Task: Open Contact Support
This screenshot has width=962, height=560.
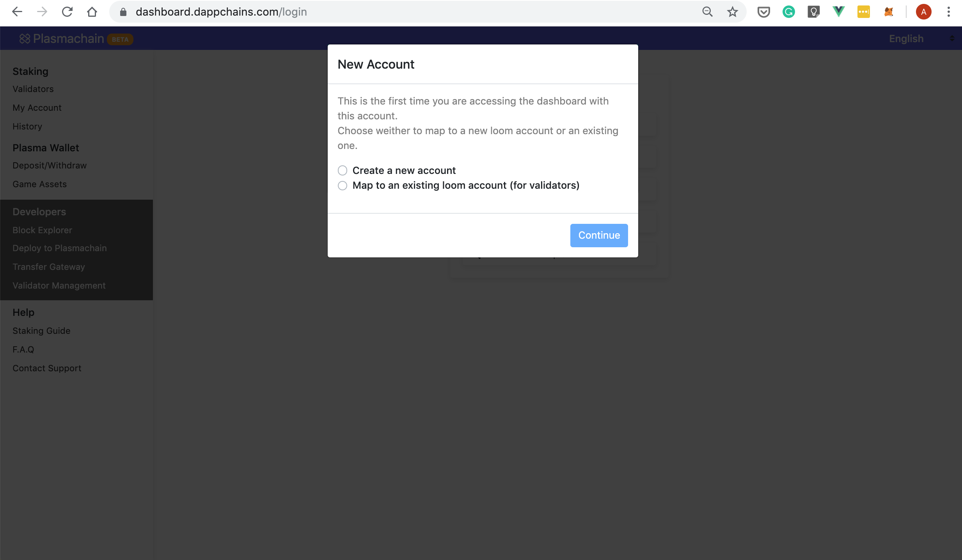Action: click(x=47, y=368)
